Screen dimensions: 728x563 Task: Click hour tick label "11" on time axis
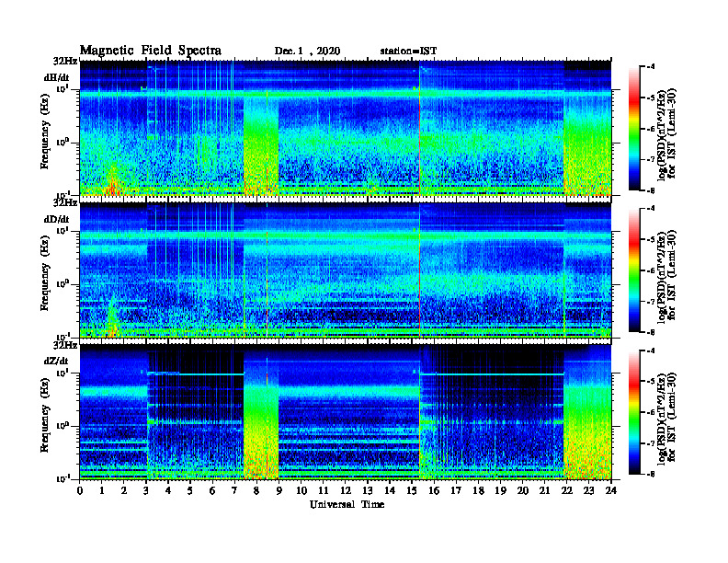(324, 490)
